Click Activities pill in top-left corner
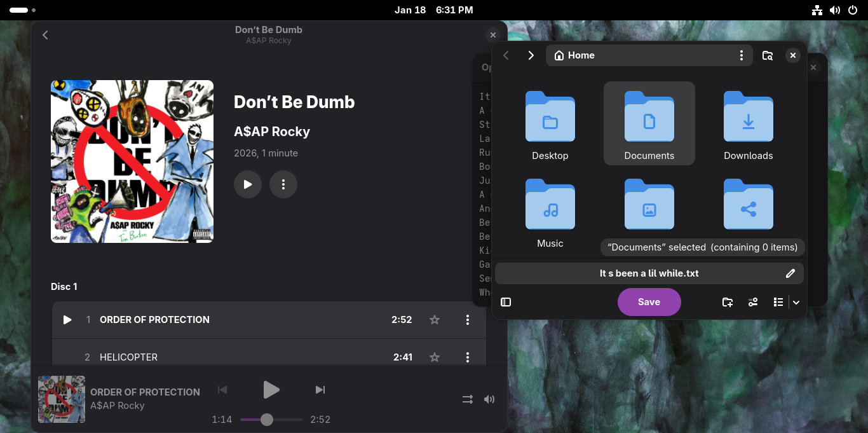Viewport: 868px width, 433px height. [x=22, y=10]
